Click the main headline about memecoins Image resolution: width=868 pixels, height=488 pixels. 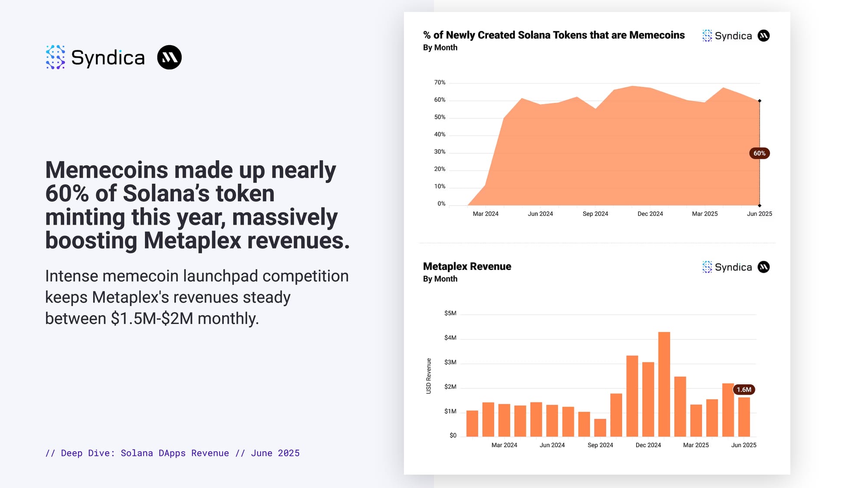(x=197, y=205)
